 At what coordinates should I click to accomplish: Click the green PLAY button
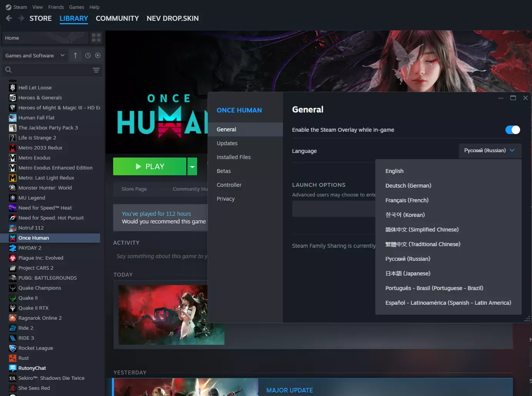[150, 166]
